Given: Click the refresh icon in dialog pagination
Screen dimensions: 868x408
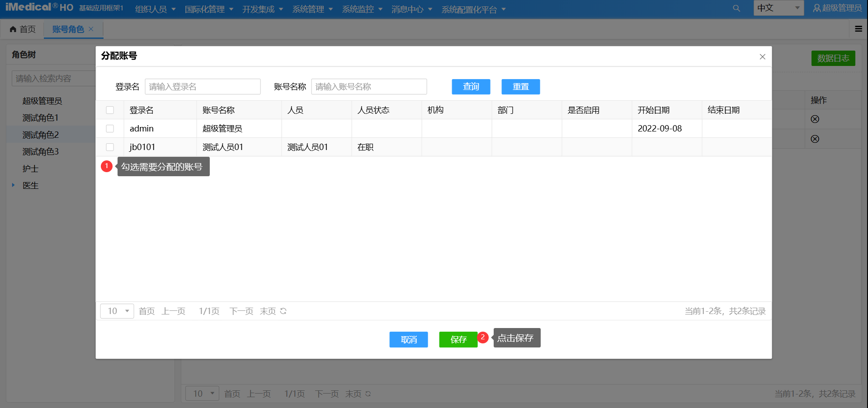Looking at the screenshot, I should click(x=283, y=311).
